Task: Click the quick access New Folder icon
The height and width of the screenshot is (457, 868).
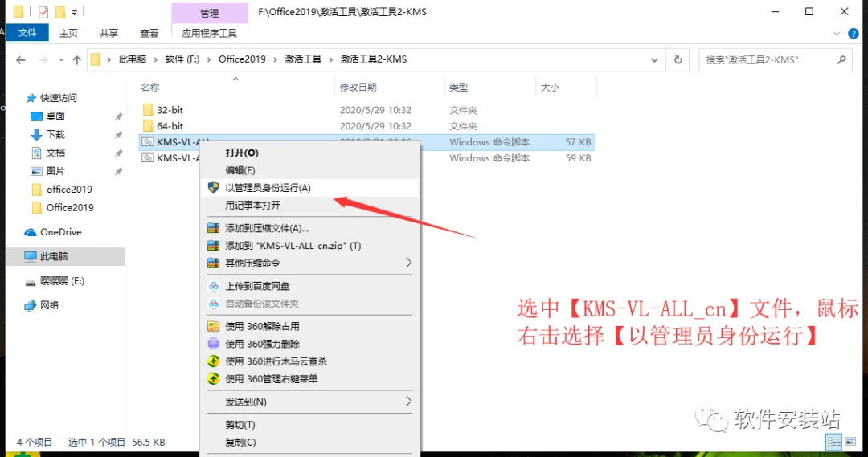Action: [x=60, y=11]
